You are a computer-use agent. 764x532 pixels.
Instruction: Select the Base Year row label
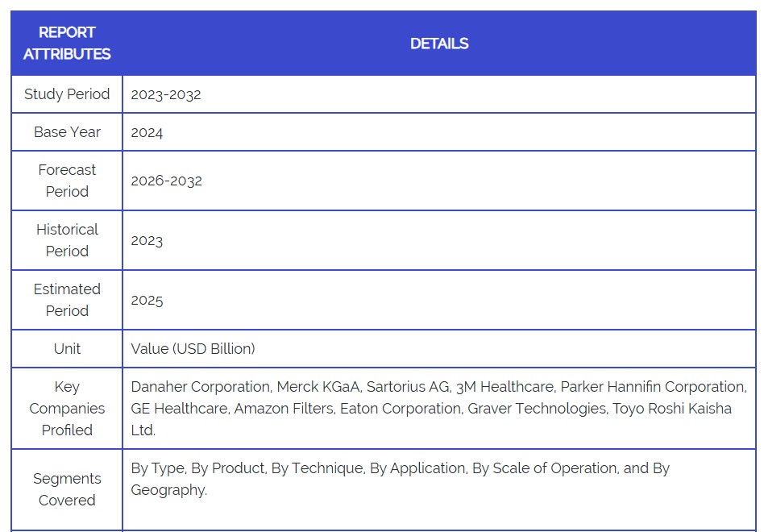tap(67, 132)
